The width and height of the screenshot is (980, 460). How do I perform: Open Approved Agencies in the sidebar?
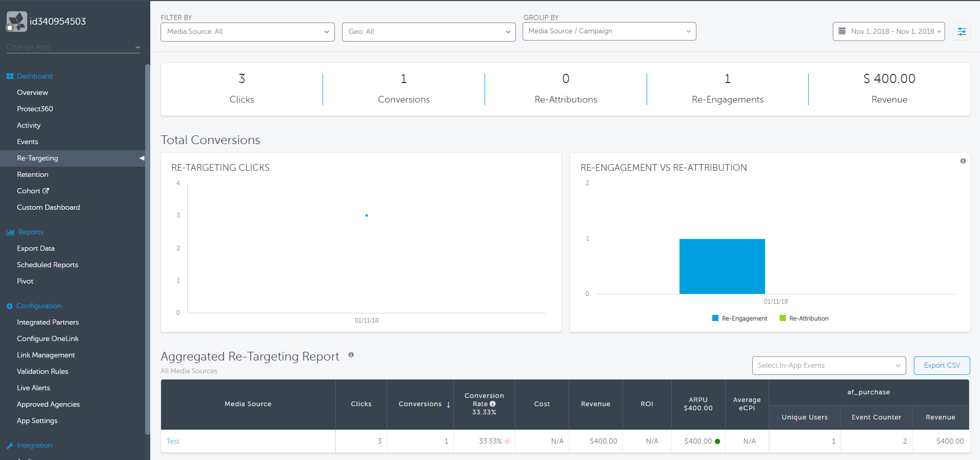[x=48, y=405]
